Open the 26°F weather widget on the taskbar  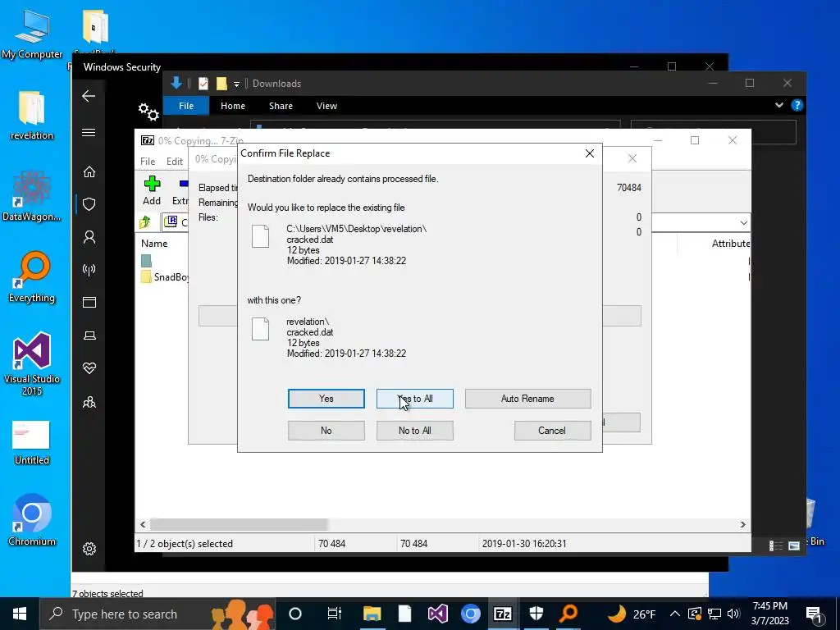pos(632,614)
